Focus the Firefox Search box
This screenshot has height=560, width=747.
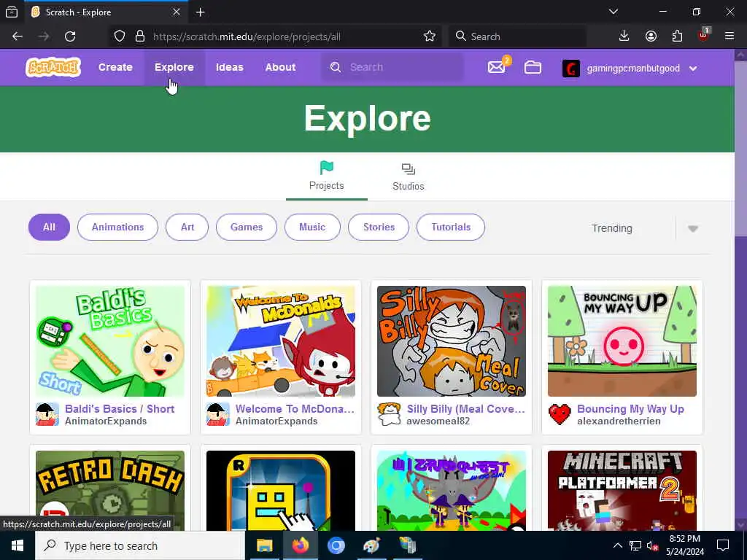517,36
